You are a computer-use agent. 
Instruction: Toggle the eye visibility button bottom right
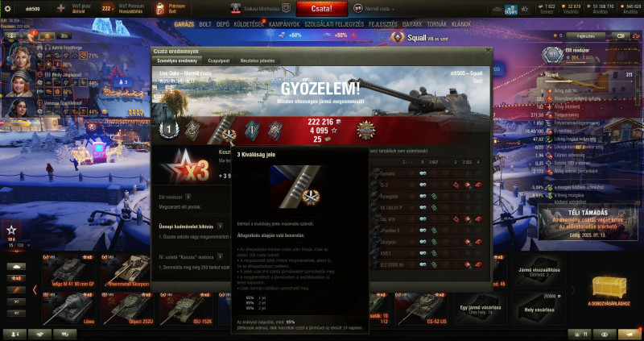[605, 335]
